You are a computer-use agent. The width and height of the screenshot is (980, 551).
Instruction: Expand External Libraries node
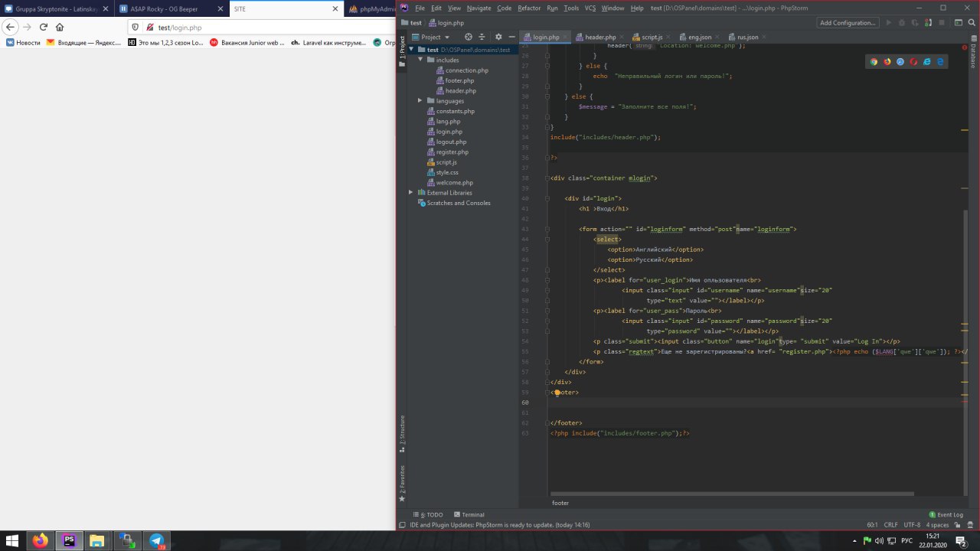411,193
